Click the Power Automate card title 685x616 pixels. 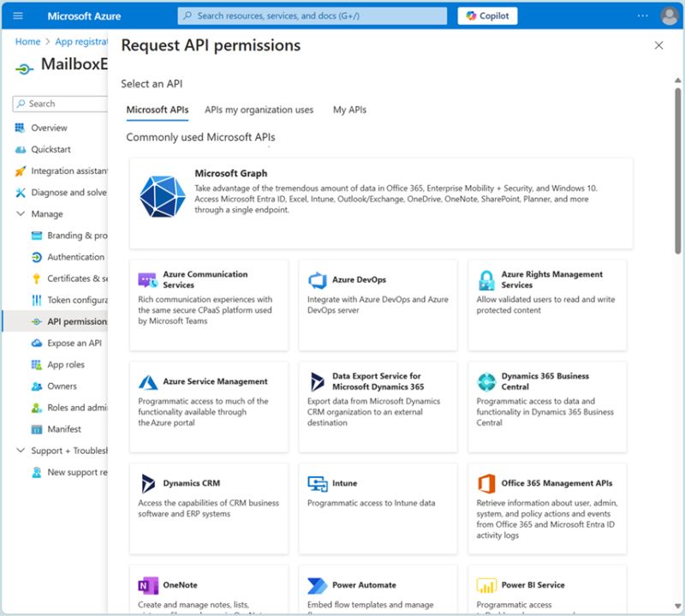pyautogui.click(x=364, y=585)
